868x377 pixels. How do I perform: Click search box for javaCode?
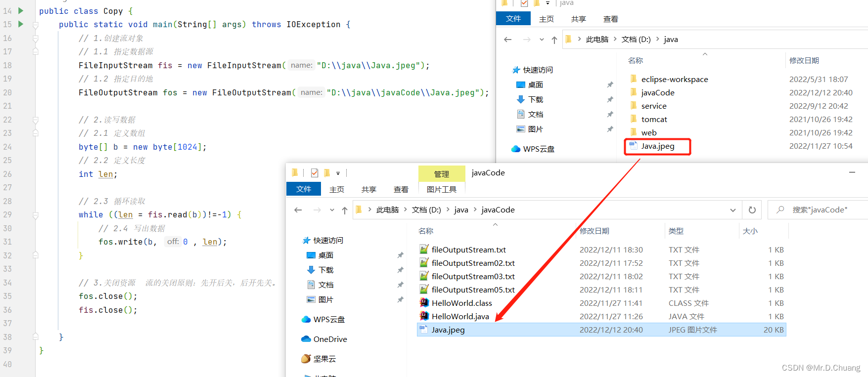(x=819, y=210)
